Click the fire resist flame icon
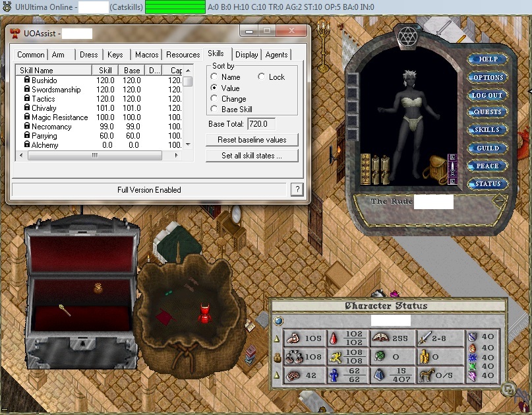 tap(473, 348)
